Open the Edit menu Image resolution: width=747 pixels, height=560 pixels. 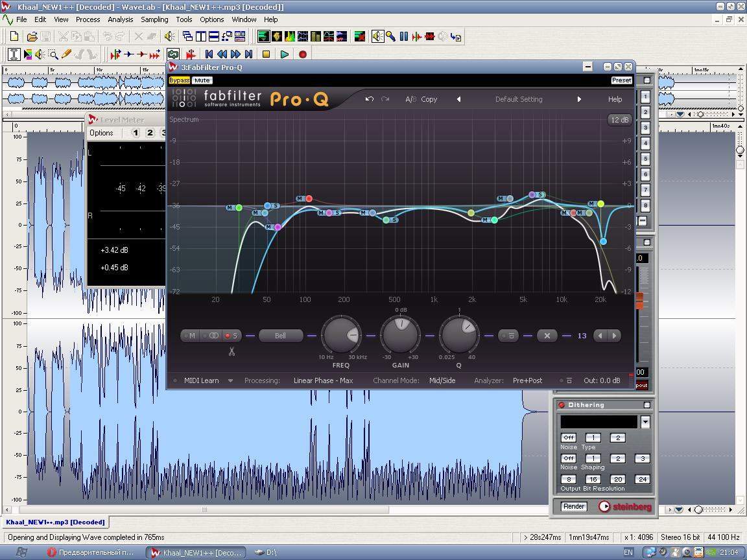click(40, 19)
